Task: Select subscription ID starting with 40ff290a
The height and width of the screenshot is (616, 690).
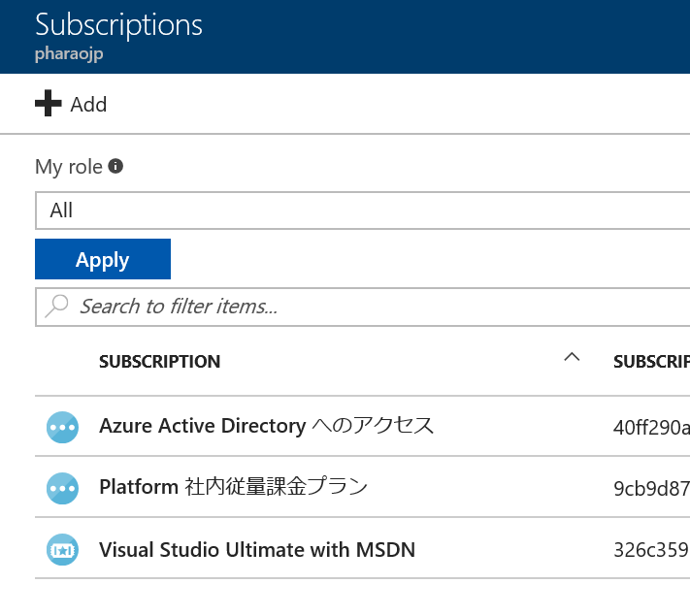Action: pyautogui.click(x=651, y=427)
